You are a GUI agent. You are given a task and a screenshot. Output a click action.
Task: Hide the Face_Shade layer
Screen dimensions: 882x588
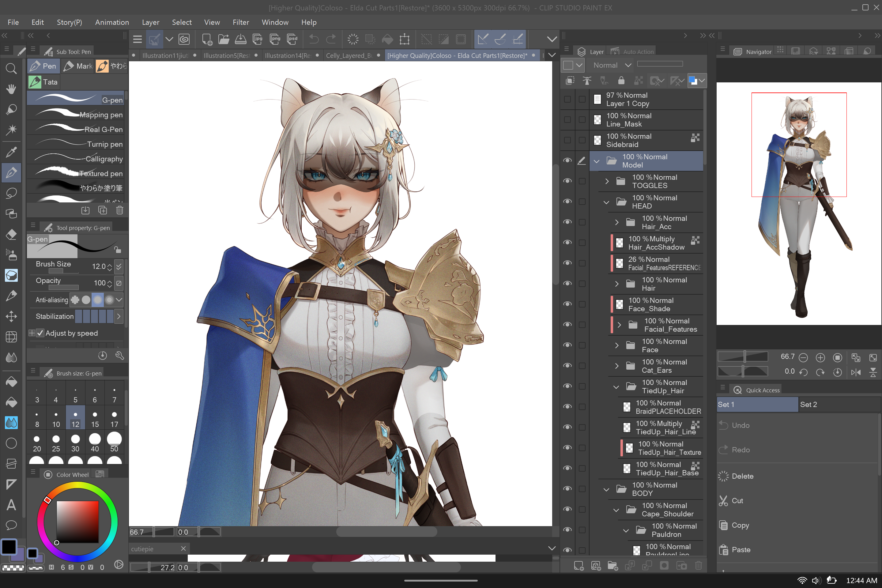pyautogui.click(x=567, y=304)
